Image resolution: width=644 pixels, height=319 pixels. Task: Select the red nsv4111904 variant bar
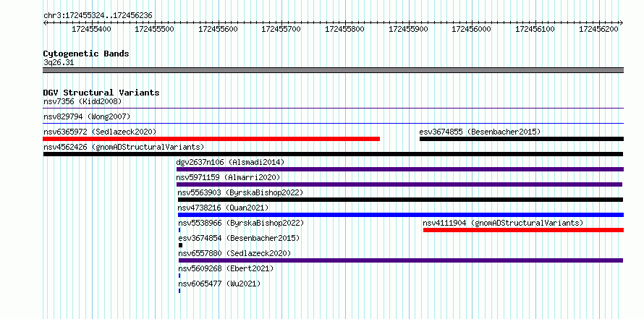[524, 230]
